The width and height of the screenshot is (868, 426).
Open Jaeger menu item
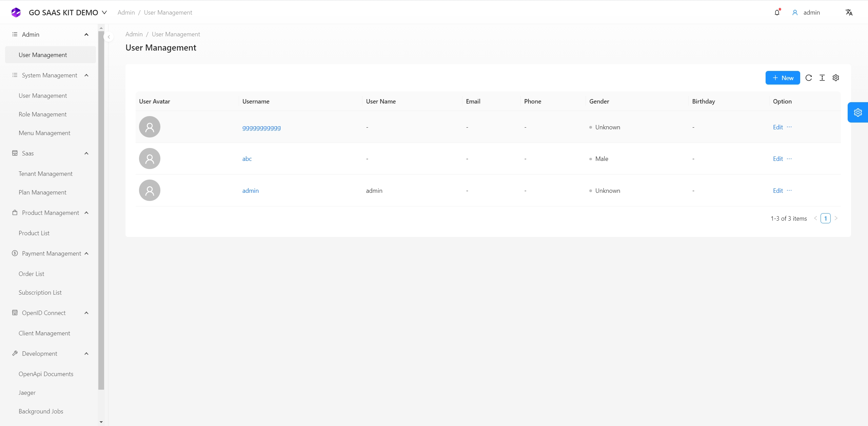click(51, 393)
